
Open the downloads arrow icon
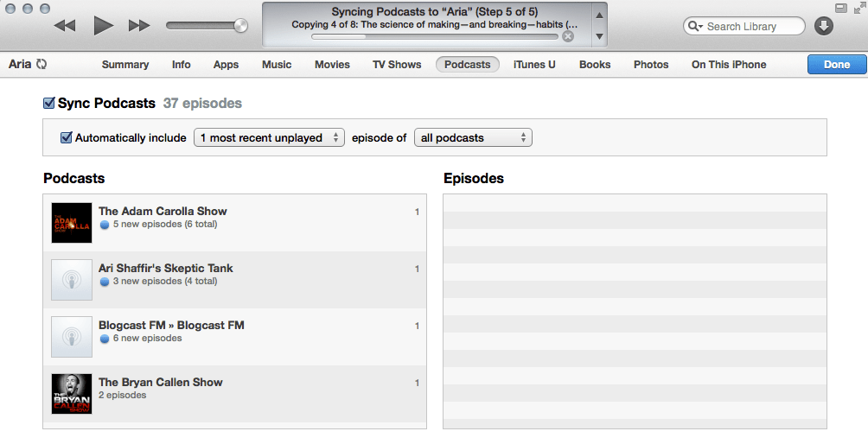click(824, 26)
